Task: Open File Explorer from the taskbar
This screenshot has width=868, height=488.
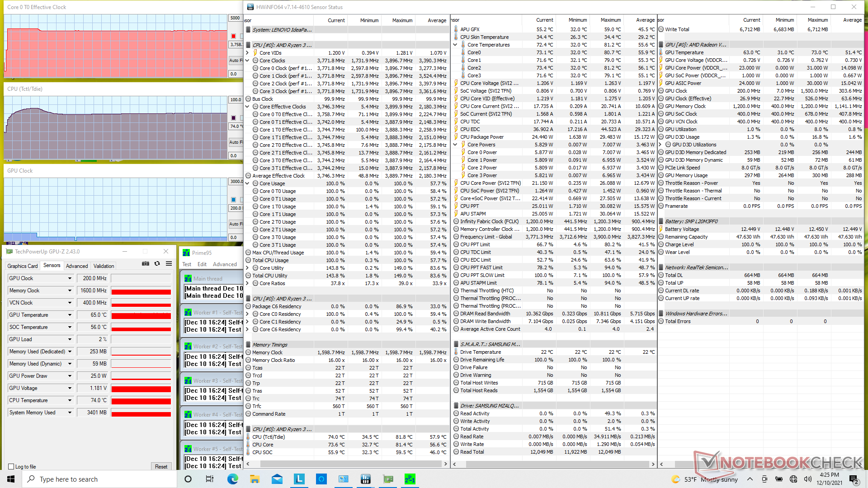Action: coord(255,479)
